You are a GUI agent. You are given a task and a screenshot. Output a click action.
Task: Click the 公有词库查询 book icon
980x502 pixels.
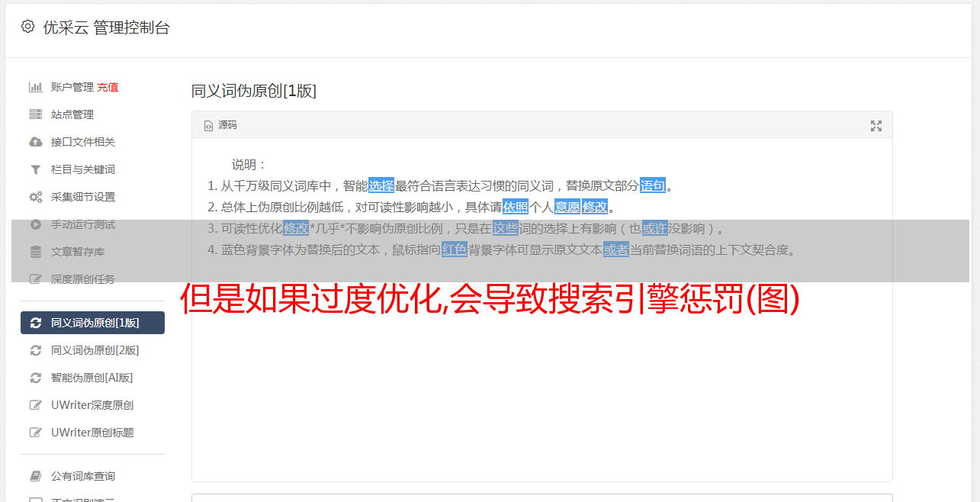coord(35,476)
